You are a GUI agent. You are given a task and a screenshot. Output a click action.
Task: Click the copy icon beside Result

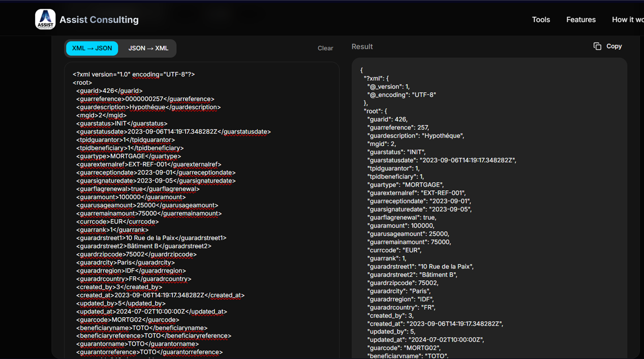tap(597, 47)
